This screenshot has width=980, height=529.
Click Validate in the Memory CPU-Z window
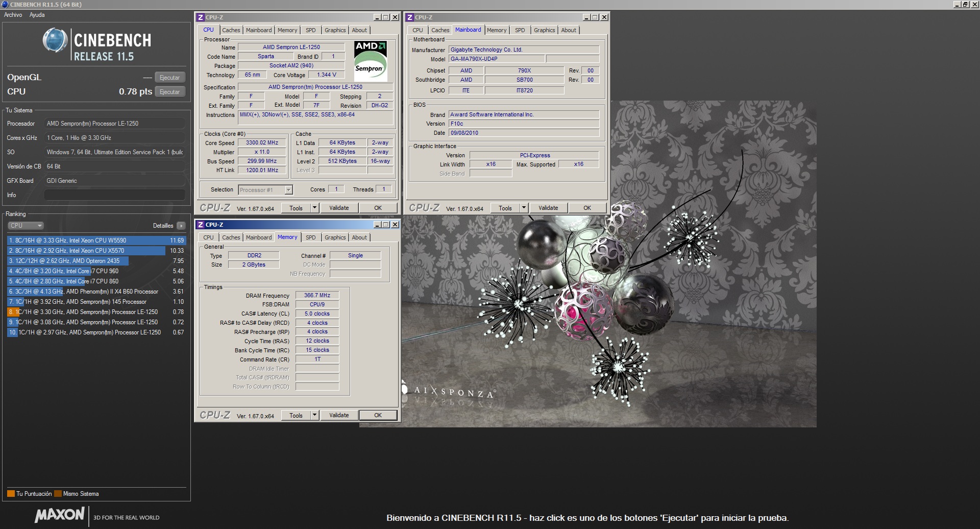click(x=339, y=415)
